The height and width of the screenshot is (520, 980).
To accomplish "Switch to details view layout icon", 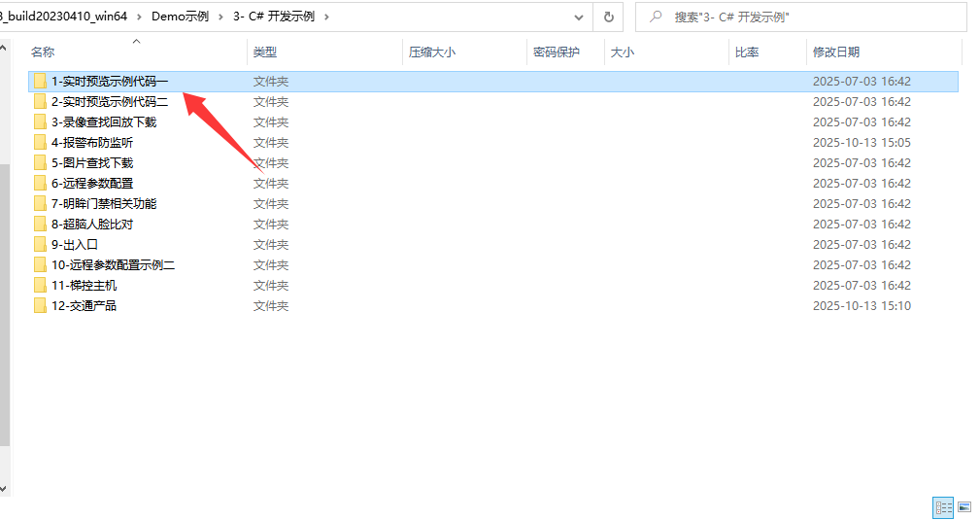I will pyautogui.click(x=942, y=506).
